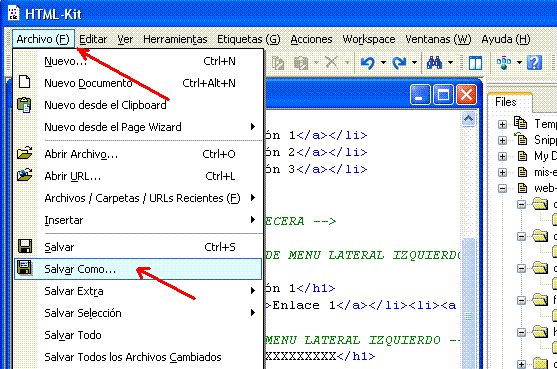The image size is (557, 369).
Task: Click the floppy disk icon beside Salvar
Action: (25, 246)
